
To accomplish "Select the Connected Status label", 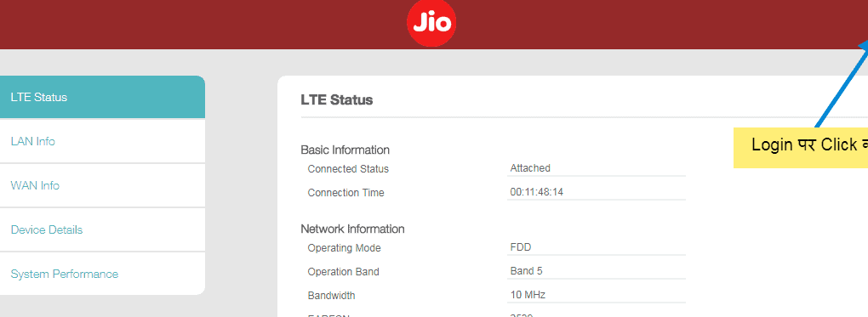I will [348, 169].
